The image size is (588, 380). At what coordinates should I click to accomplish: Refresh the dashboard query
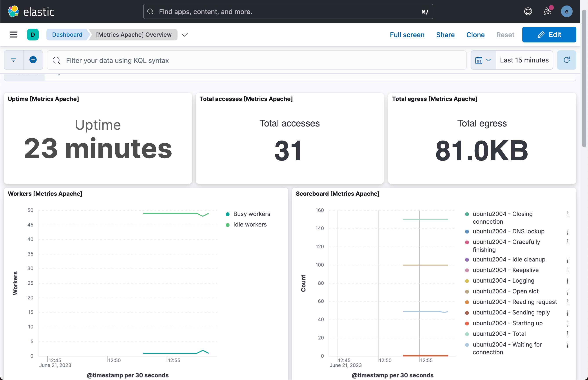566,60
